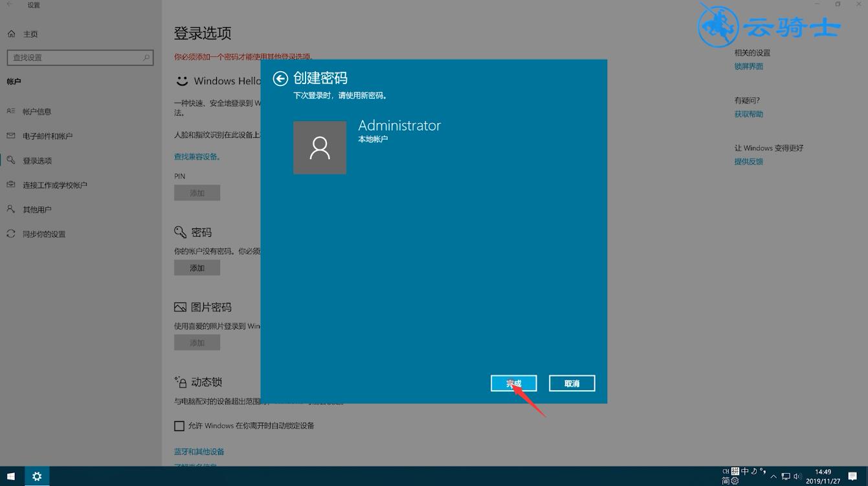Click the 获取帮助 link
The image size is (868, 486).
(749, 115)
